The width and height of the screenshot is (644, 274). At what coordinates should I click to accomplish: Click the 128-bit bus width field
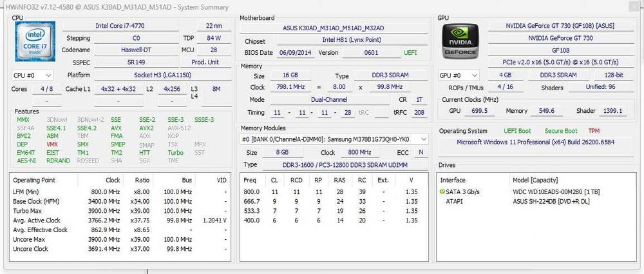[x=613, y=75]
